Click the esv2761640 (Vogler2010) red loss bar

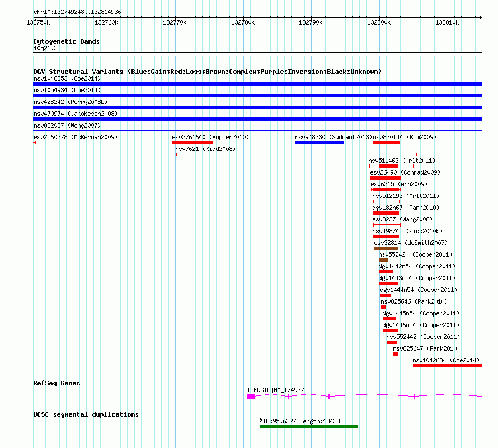tap(193, 143)
